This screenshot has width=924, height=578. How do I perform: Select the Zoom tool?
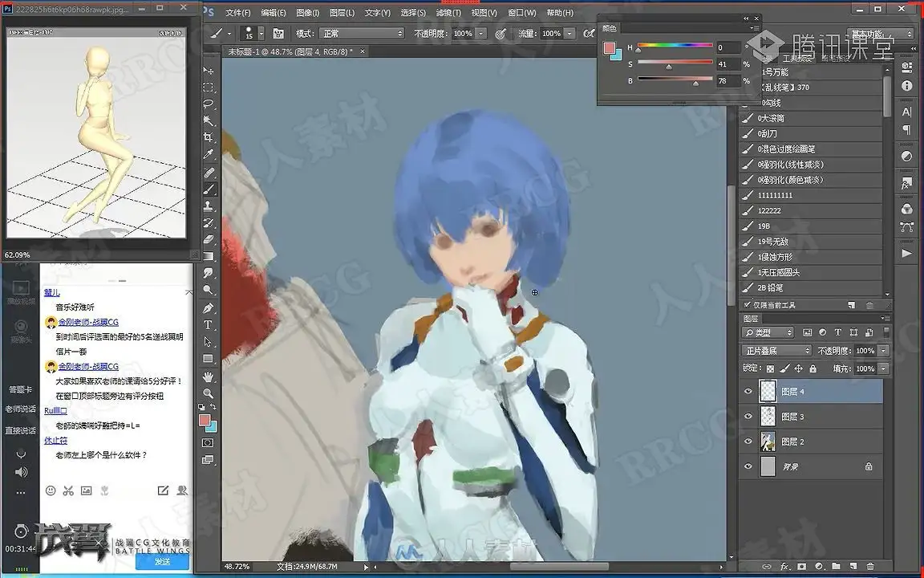click(x=208, y=393)
